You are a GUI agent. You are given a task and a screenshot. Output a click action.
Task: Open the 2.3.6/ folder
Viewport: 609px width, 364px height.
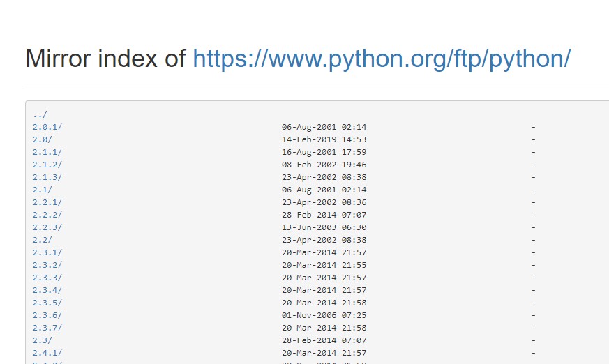click(47, 315)
